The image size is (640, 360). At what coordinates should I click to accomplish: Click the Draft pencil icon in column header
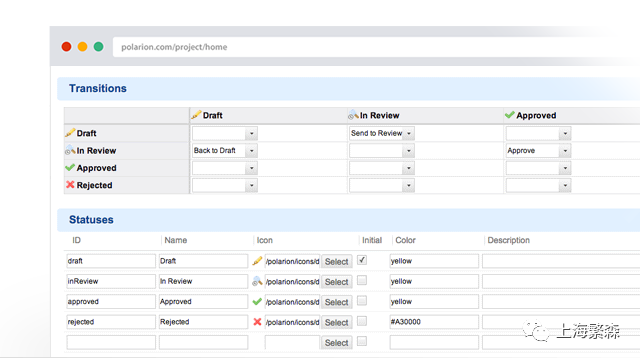(x=196, y=115)
